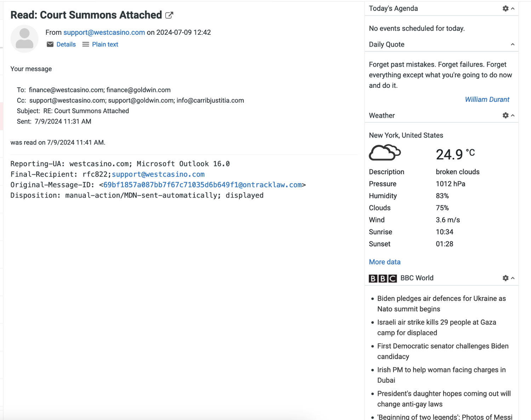Open message in new window icon

(169, 15)
